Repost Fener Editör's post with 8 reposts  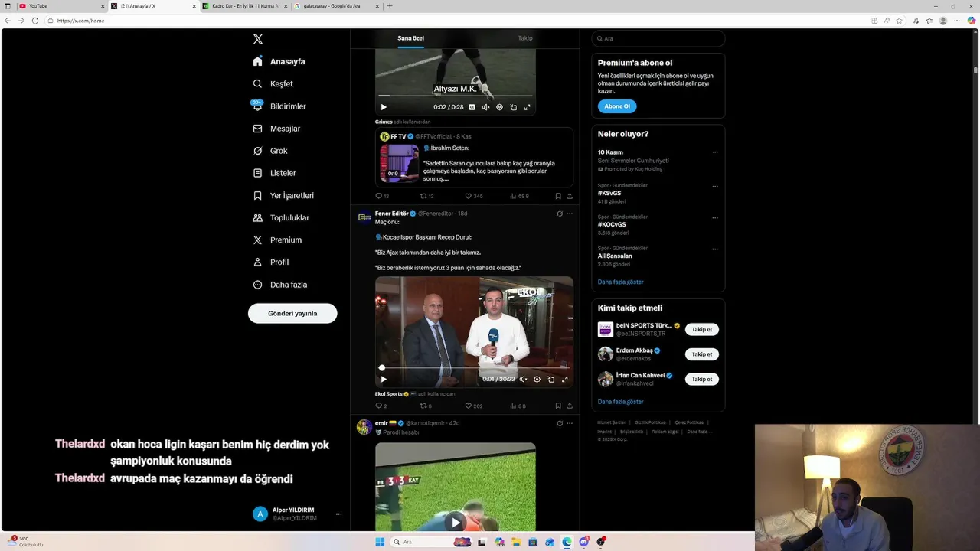tap(426, 406)
